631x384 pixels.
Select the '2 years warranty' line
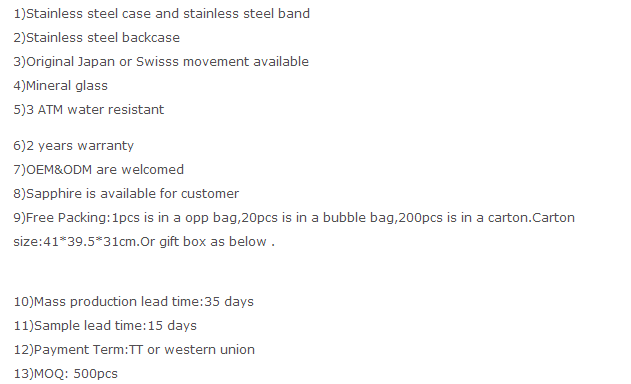pyautogui.click(x=74, y=146)
